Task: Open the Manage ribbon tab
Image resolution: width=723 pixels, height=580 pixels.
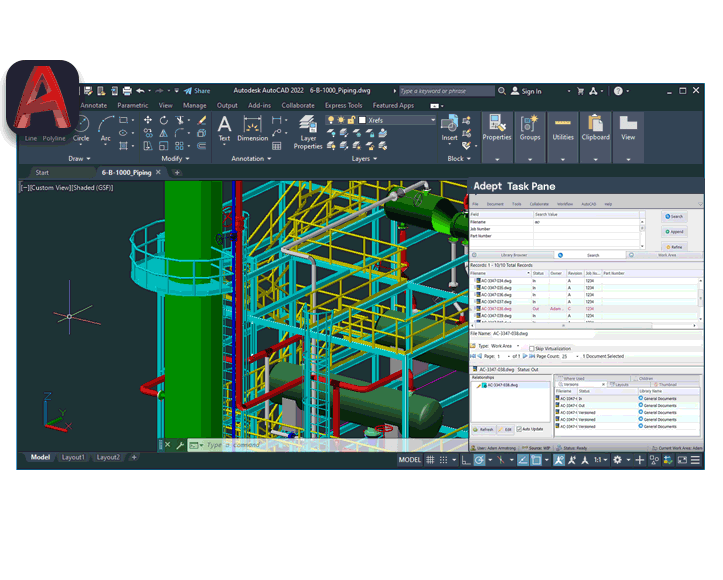Action: click(195, 106)
